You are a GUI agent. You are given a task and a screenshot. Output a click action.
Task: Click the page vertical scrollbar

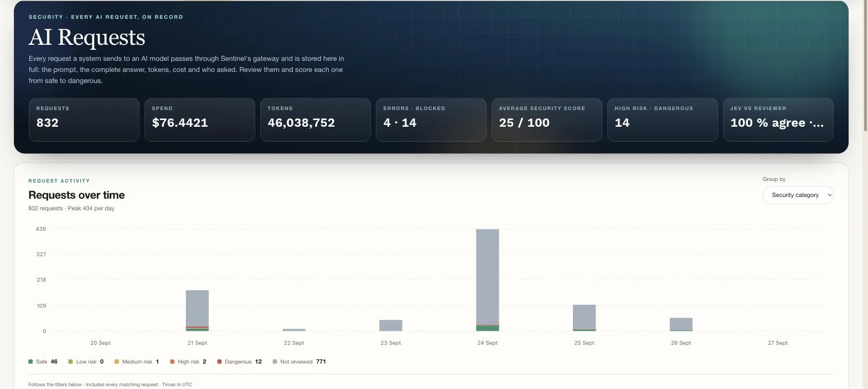click(x=865, y=66)
